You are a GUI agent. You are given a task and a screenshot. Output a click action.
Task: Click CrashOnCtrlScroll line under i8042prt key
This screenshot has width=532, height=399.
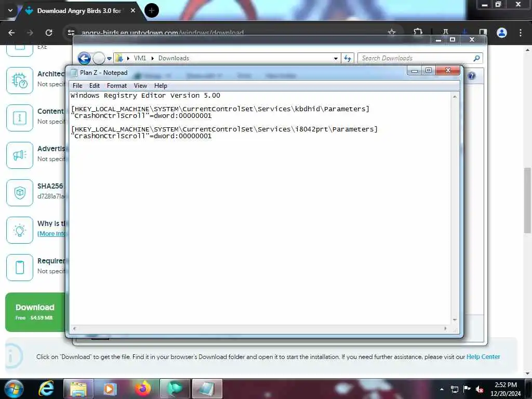(141, 136)
